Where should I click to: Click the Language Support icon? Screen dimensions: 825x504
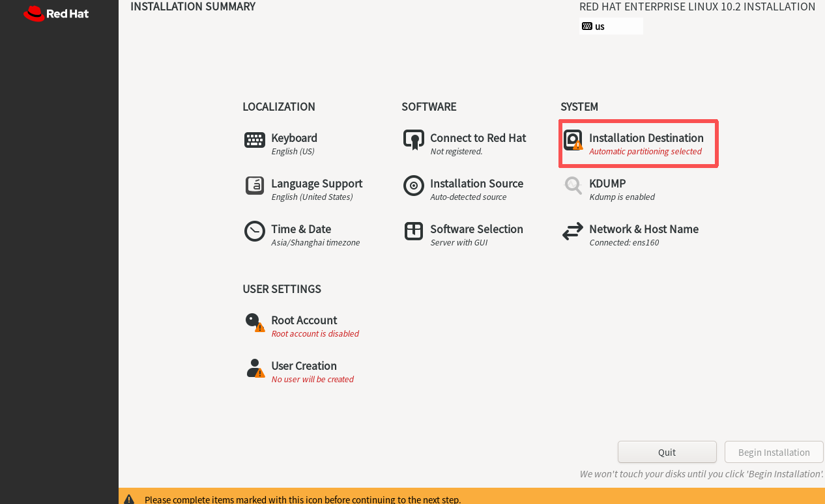(x=255, y=186)
